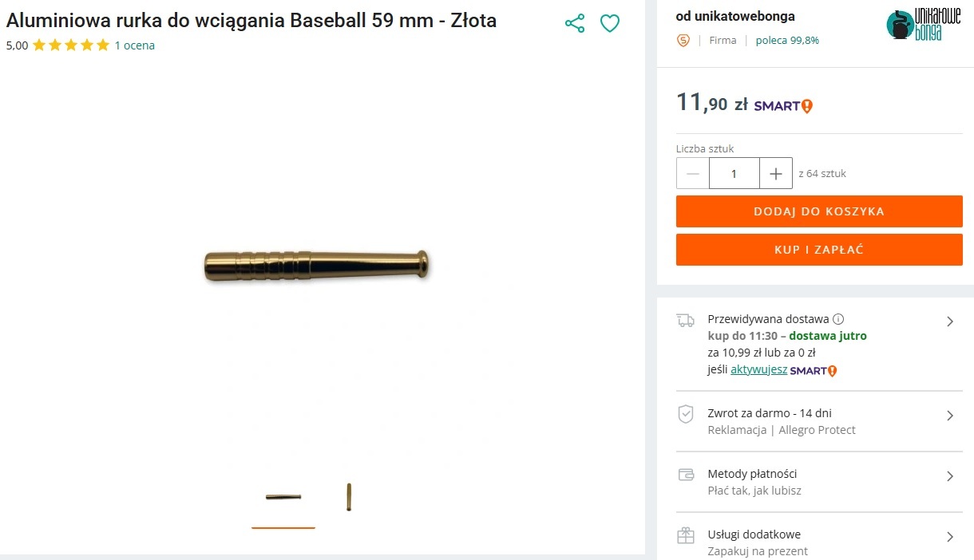
Task: Click the Super Seller badge icon
Action: [683, 41]
